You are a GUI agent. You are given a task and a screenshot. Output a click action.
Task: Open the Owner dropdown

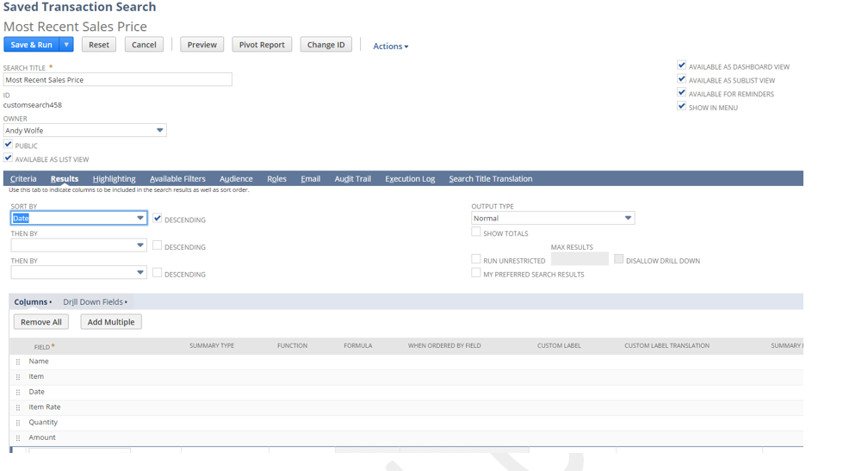pyautogui.click(x=159, y=131)
